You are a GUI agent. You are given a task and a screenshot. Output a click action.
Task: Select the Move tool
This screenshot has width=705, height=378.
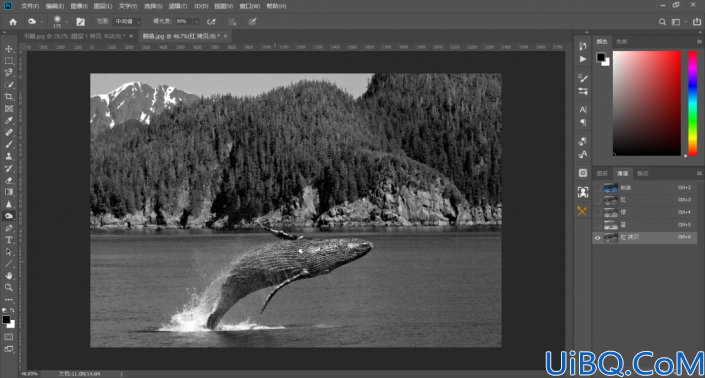tap(9, 49)
